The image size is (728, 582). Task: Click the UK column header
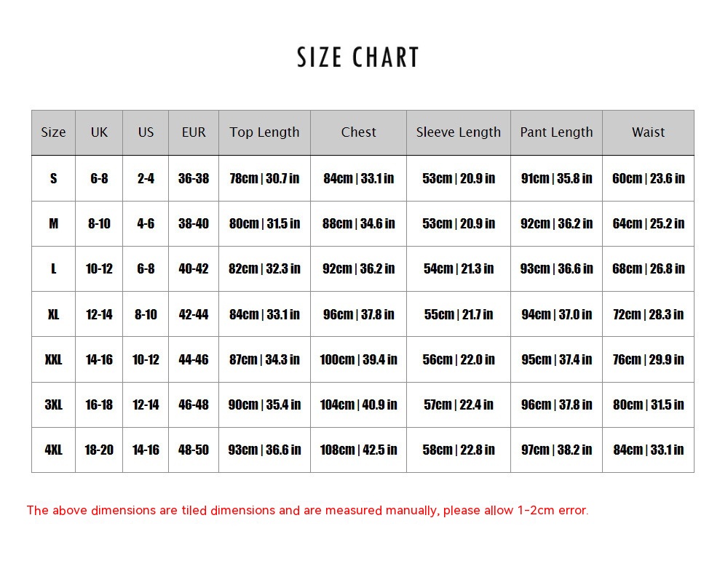pyautogui.click(x=99, y=132)
